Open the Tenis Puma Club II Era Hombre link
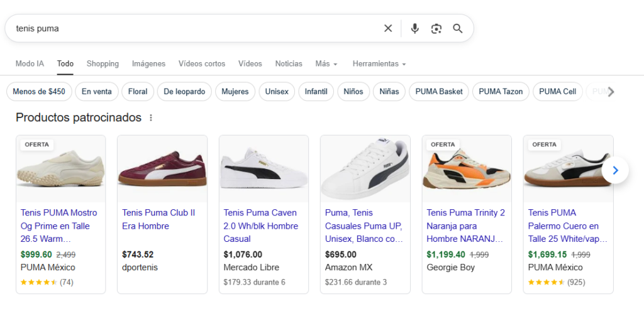Screen dimensions: 644x311 point(158,219)
